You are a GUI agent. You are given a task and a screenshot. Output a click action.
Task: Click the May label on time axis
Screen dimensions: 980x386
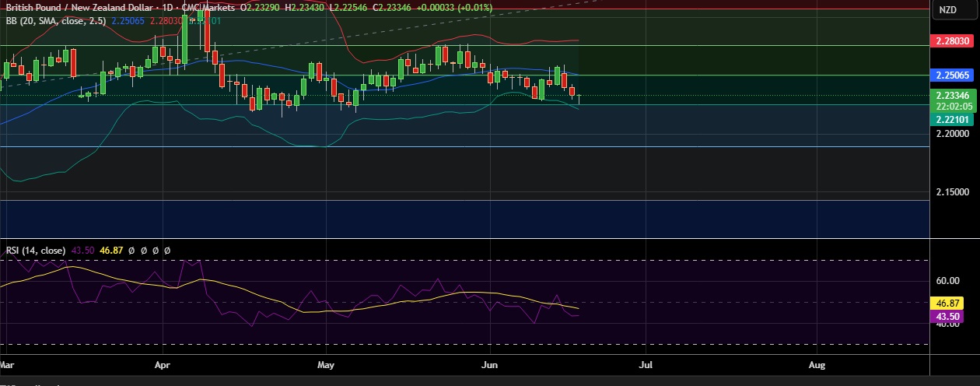point(327,364)
